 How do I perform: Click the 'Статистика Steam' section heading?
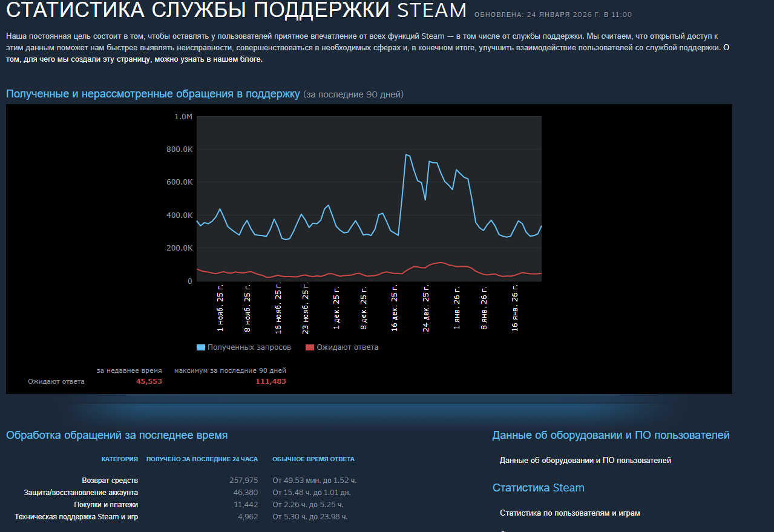coord(538,488)
